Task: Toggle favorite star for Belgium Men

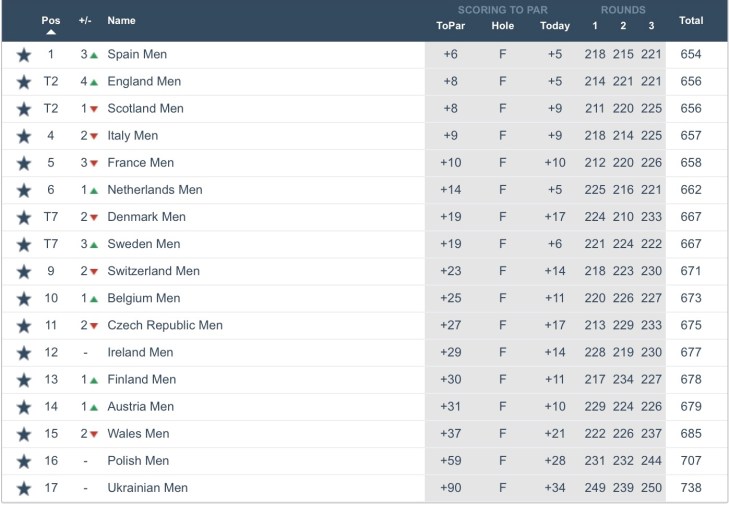Action: 24,299
